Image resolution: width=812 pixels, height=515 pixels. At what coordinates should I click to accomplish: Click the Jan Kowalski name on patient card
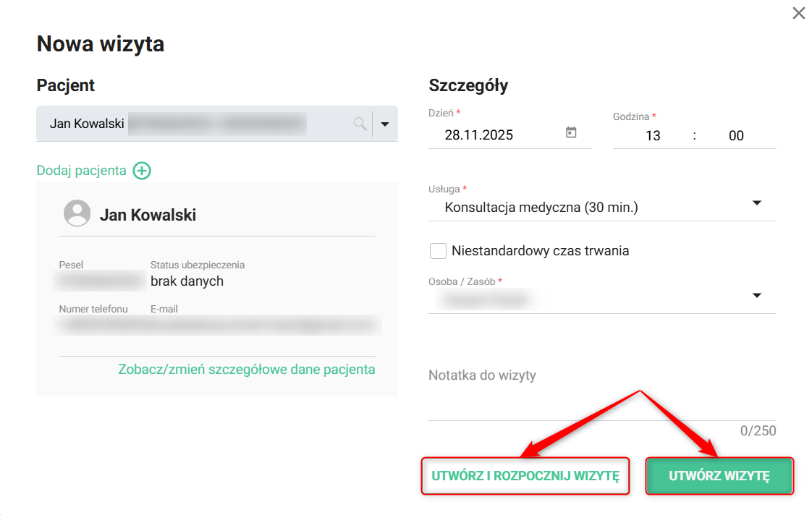(x=148, y=215)
